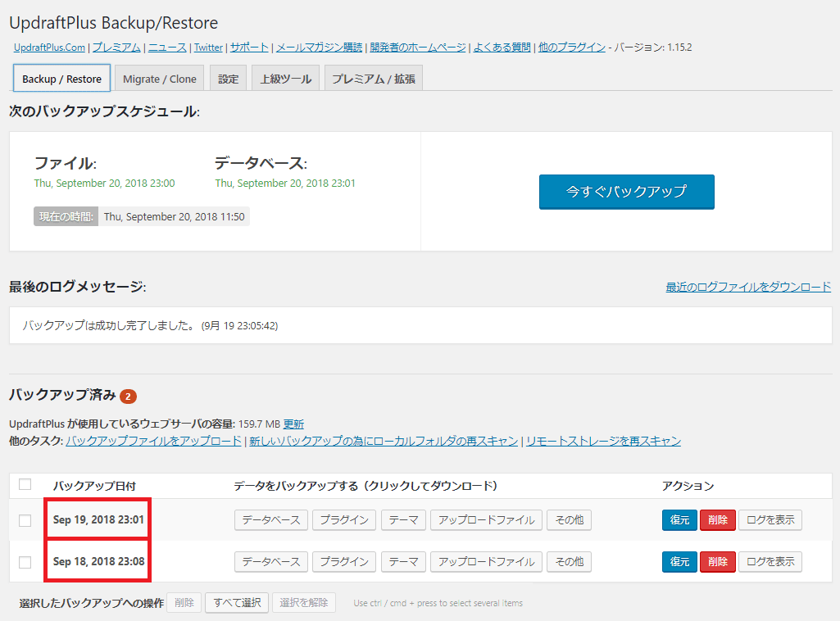Screen dimensions: 840x621
Task: Check the select-all checkbox in table header
Action: 24,485
